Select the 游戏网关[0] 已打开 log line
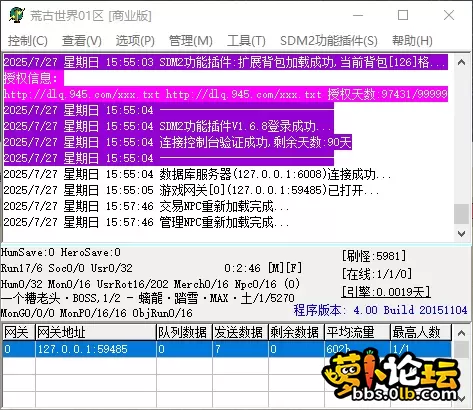Screen dimensions: 473x410 tap(191, 190)
